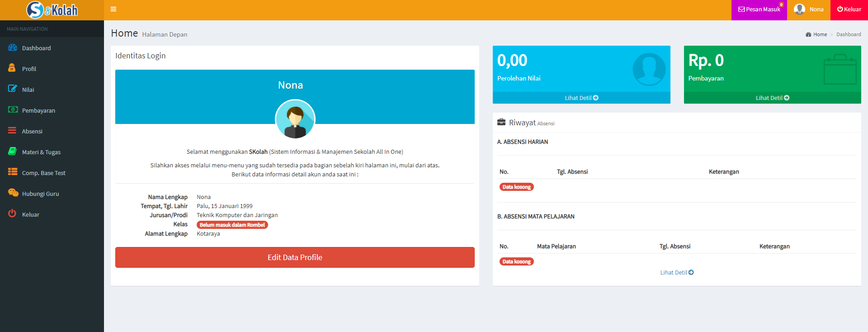Click the Absensi list icon
This screenshot has height=332, width=868.
tap(12, 131)
